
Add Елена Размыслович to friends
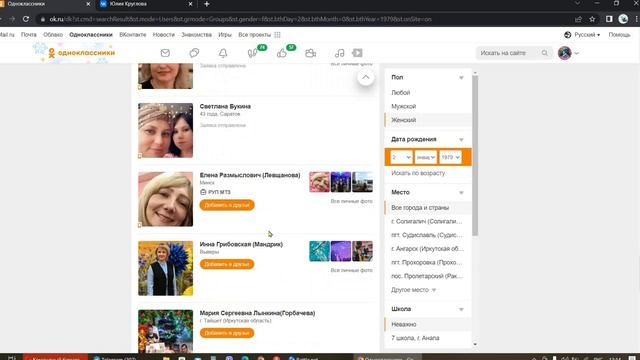coord(227,205)
